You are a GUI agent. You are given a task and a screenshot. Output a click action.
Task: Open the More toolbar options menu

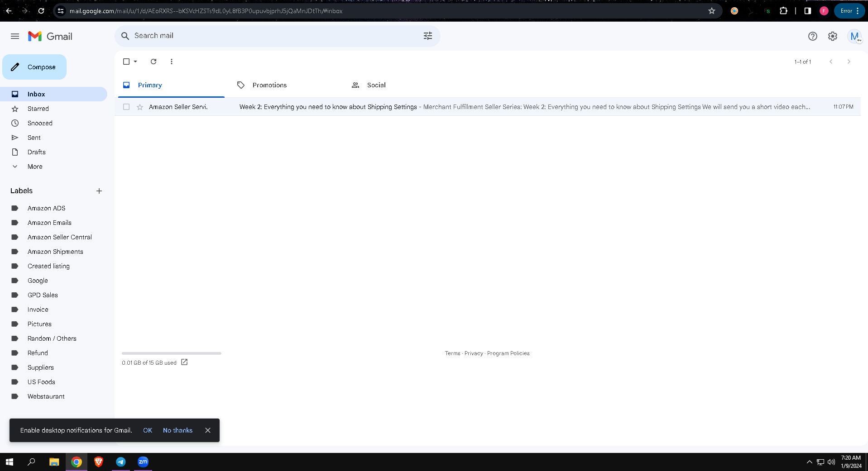(172, 62)
